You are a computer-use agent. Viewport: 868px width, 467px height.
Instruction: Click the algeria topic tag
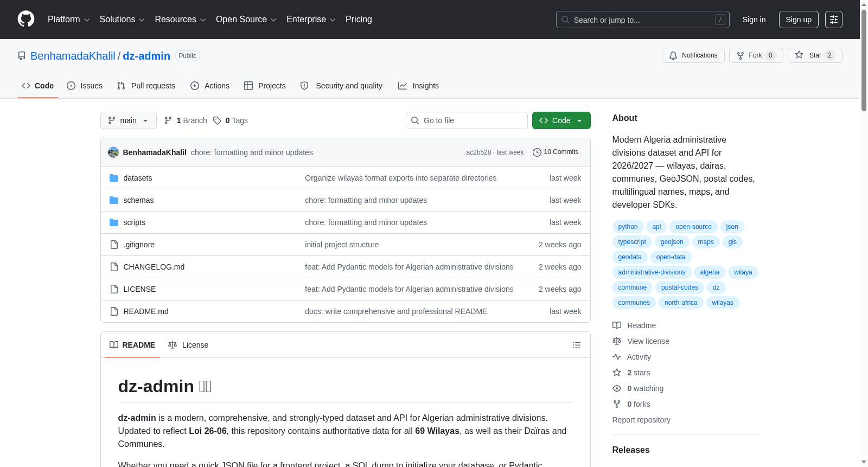click(x=710, y=272)
